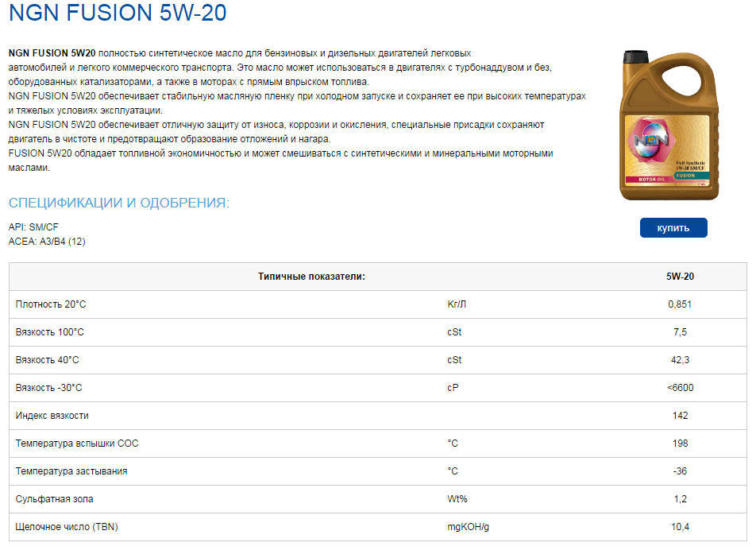Click the 'Типичные показатели:' table header
Viewport: 756px width, 550px height.
[311, 277]
